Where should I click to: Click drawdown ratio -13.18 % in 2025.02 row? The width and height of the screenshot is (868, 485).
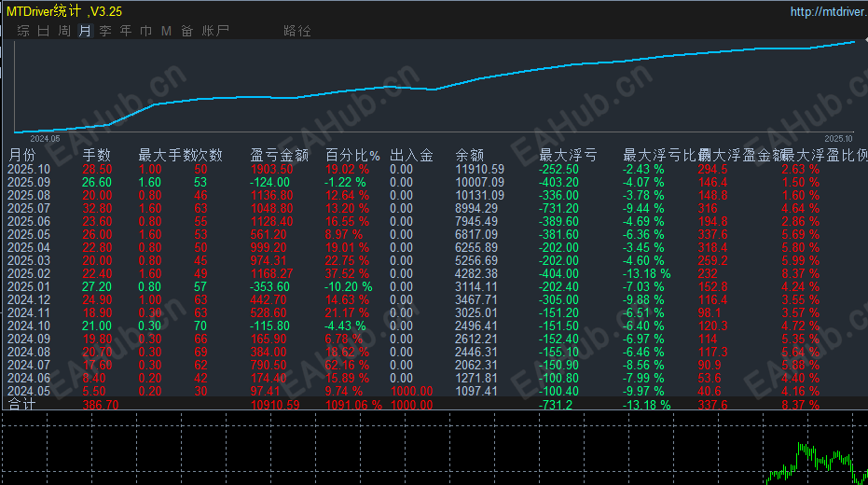(x=647, y=274)
